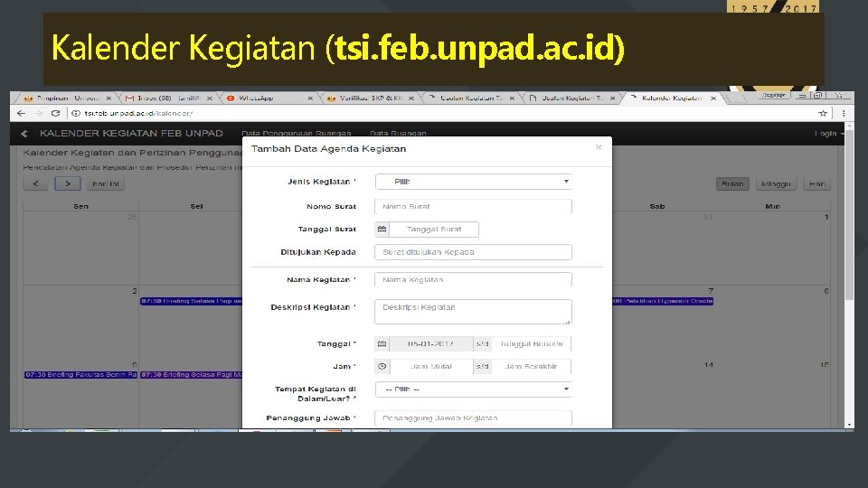Click the Nama Kegiatan input field
This screenshot has height=488, width=868.
tap(473, 280)
